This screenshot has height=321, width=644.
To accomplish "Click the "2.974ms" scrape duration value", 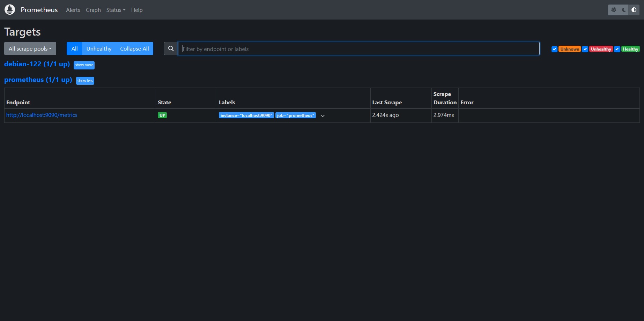I will tap(444, 115).
